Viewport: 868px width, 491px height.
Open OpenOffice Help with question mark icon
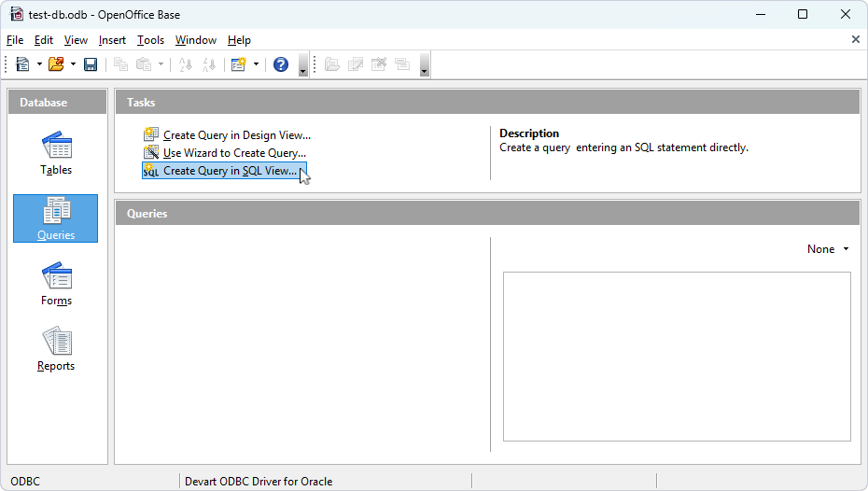[x=281, y=64]
